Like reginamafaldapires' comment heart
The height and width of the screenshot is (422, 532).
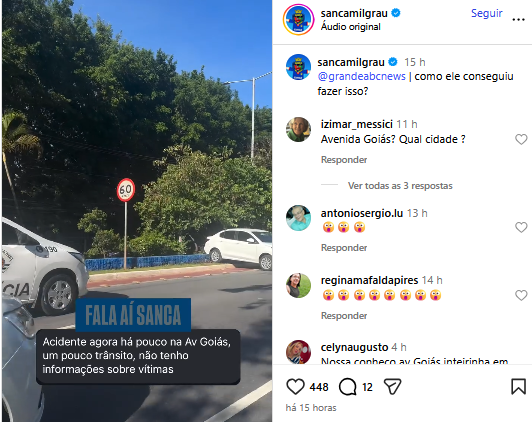[x=521, y=295]
